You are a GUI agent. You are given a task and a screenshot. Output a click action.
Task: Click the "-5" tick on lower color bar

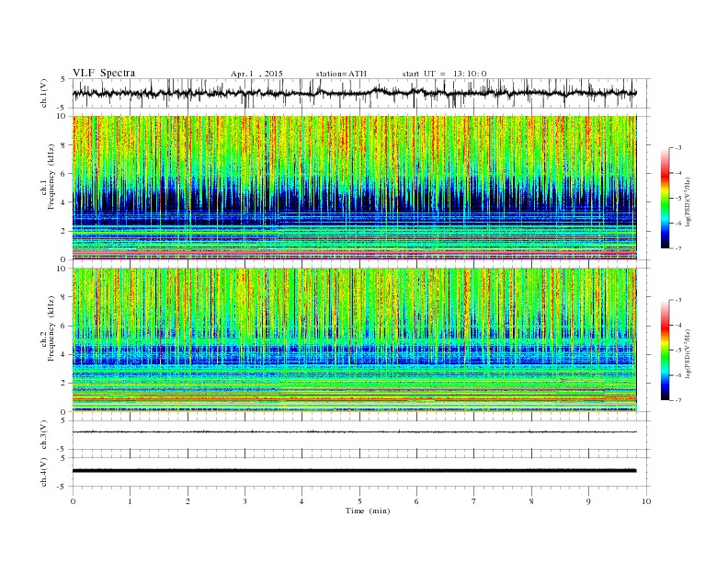[x=677, y=350]
